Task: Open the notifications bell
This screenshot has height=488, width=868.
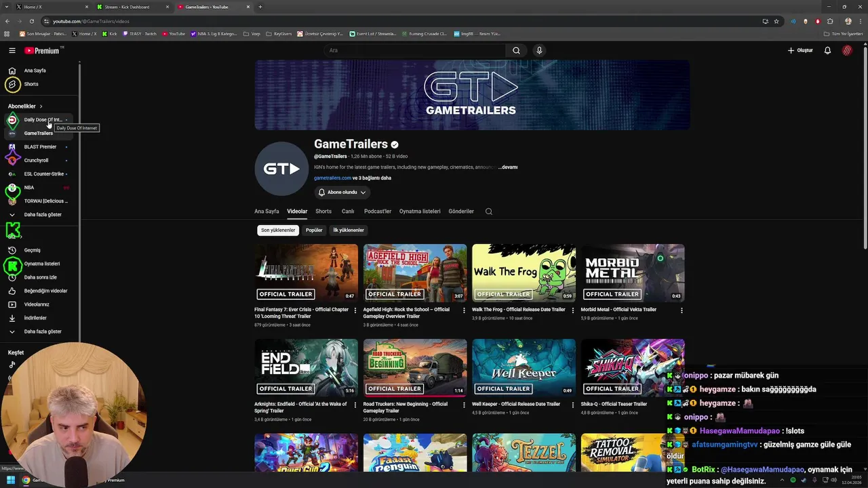Action: [x=827, y=50]
